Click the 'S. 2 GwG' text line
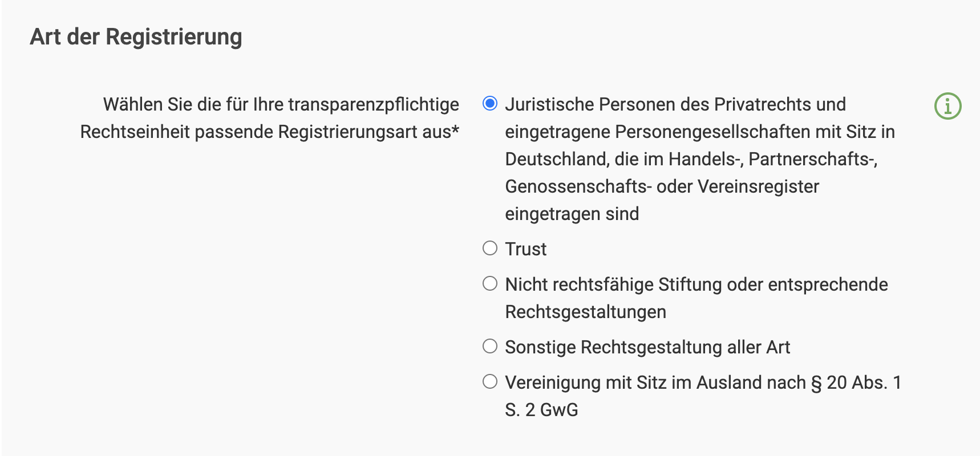This screenshot has height=456, width=980. click(541, 410)
